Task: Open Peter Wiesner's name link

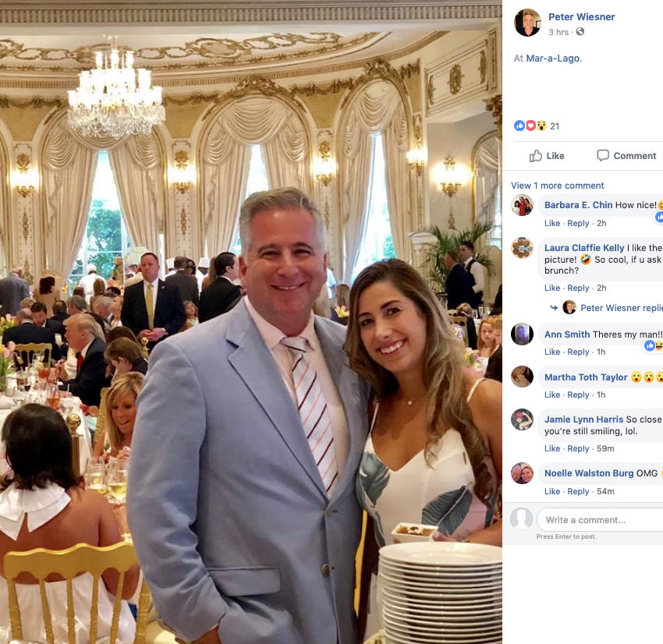Action: point(581,17)
